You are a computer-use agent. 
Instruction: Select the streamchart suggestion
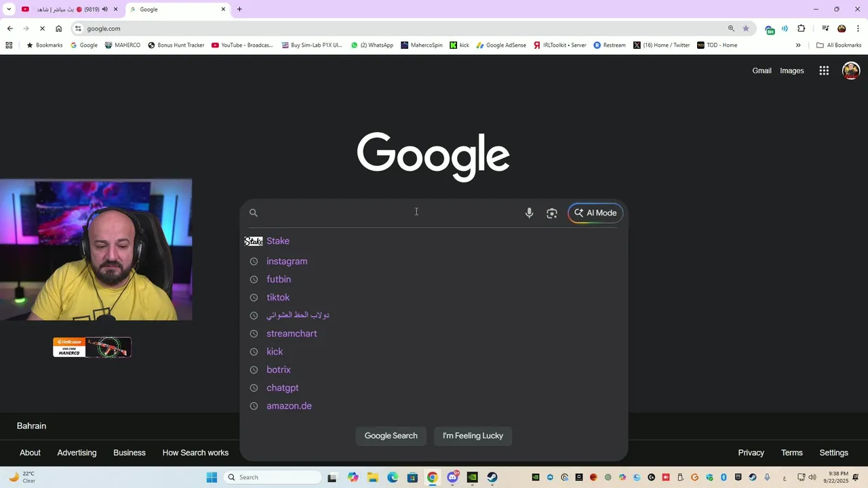pyautogui.click(x=434, y=333)
